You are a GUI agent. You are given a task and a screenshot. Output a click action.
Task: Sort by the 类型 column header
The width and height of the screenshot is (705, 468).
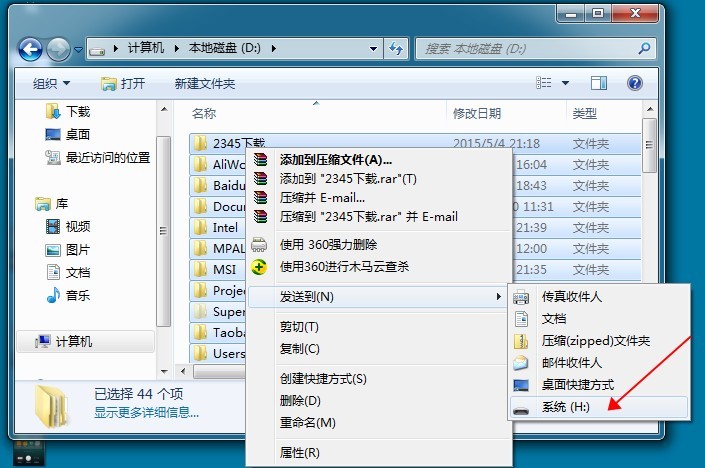(585, 113)
